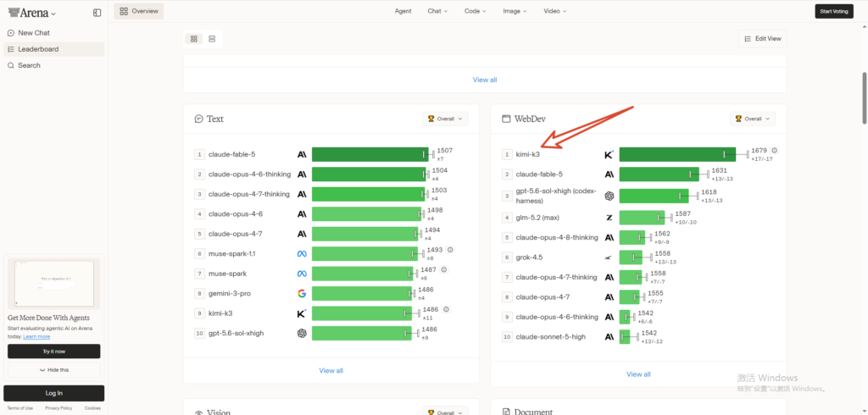Open WebDev panel Overall dropdown
This screenshot has height=415, width=868.
click(753, 119)
